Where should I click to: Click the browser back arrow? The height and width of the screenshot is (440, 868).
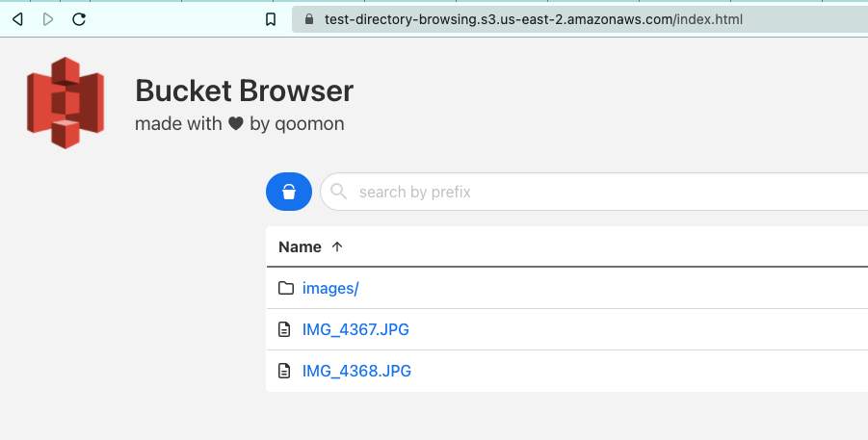click(x=17, y=19)
